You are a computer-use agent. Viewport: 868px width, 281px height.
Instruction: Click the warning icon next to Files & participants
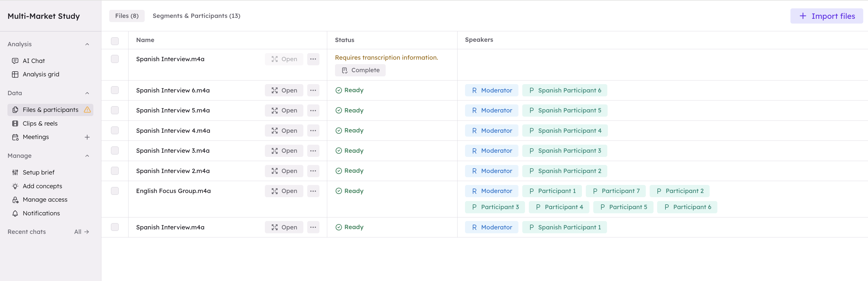tap(88, 109)
